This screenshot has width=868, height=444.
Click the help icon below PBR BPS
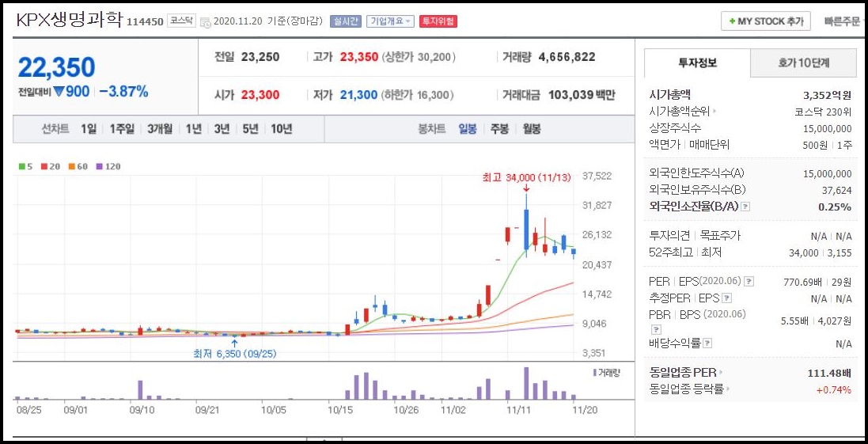(x=655, y=329)
